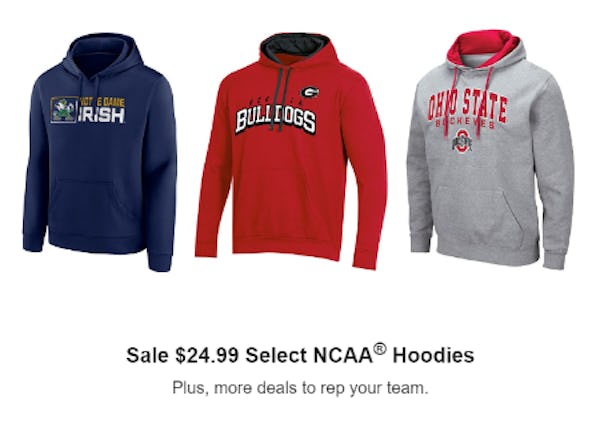Image resolution: width=600 pixels, height=423 pixels.
Task: Select the gray Ohio State hoodie
Action: click(490, 149)
